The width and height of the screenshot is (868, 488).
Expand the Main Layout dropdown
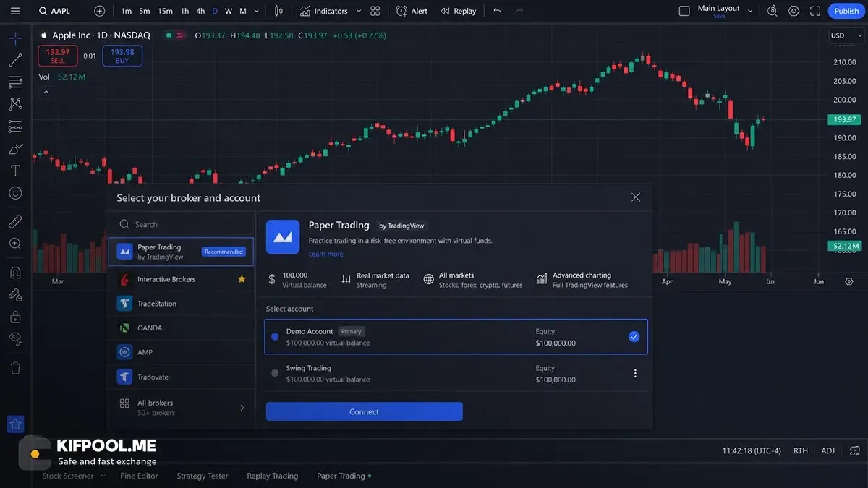pos(749,11)
